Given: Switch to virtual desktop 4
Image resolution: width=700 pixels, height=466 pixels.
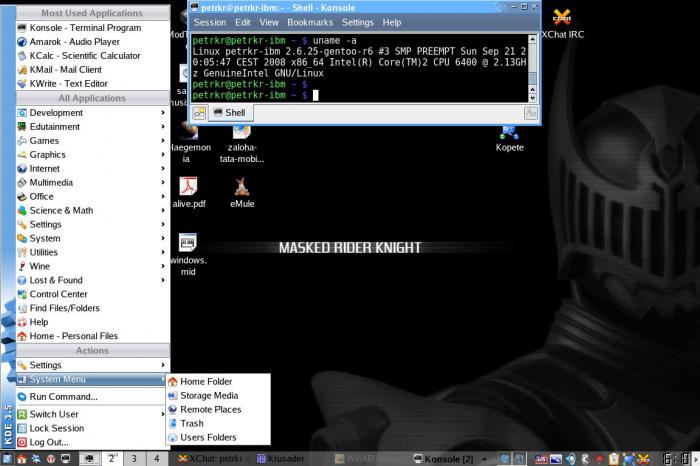Looking at the screenshot, I should [157, 458].
